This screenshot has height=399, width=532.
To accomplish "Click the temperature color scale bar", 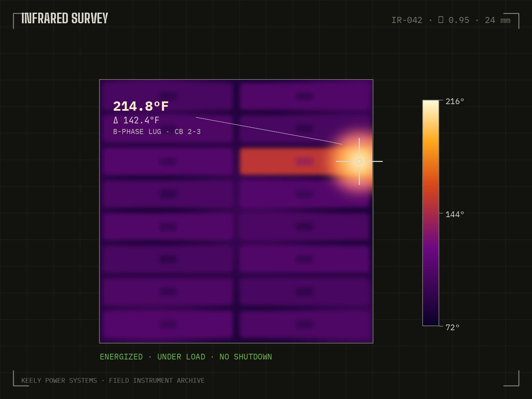I will point(431,213).
